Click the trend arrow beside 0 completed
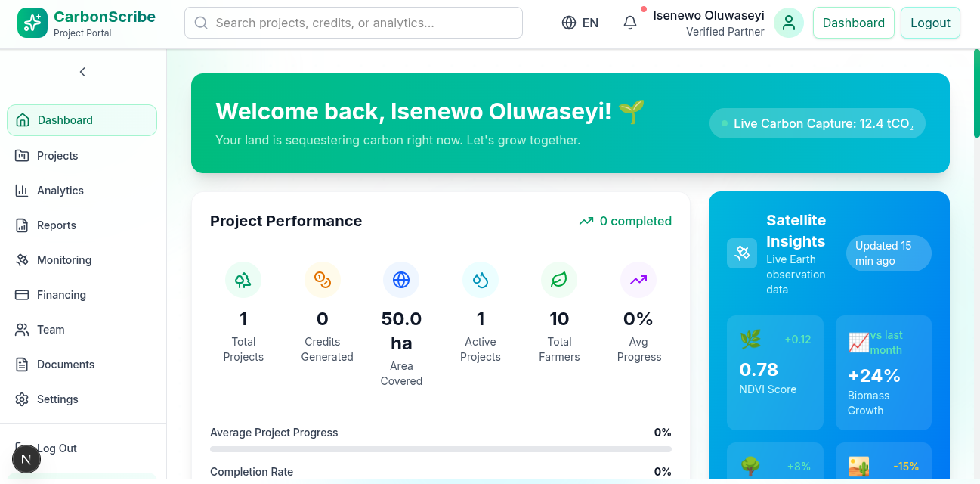This screenshot has width=980, height=484. [586, 222]
